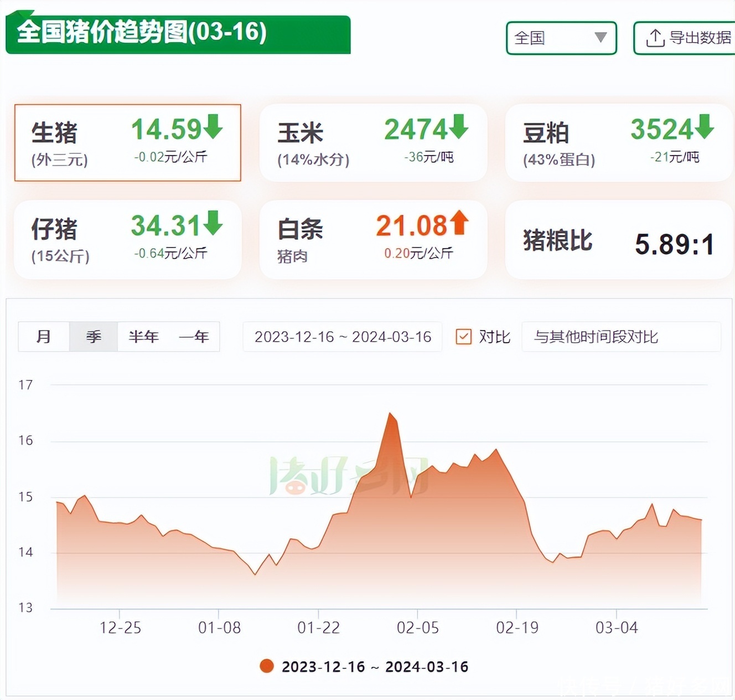Click green down arrow beside 14.59
The height and width of the screenshot is (700, 735).
213,127
